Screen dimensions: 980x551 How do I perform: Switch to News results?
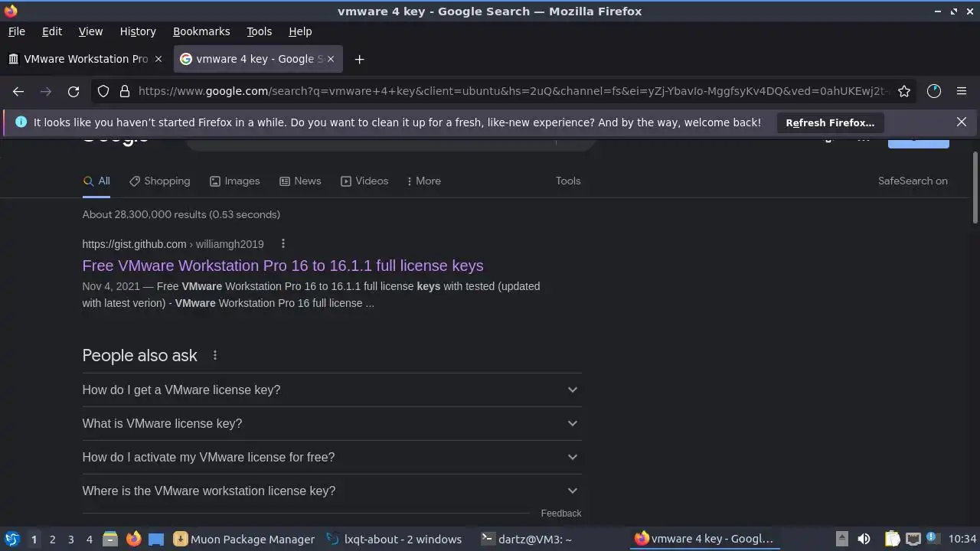coord(300,181)
